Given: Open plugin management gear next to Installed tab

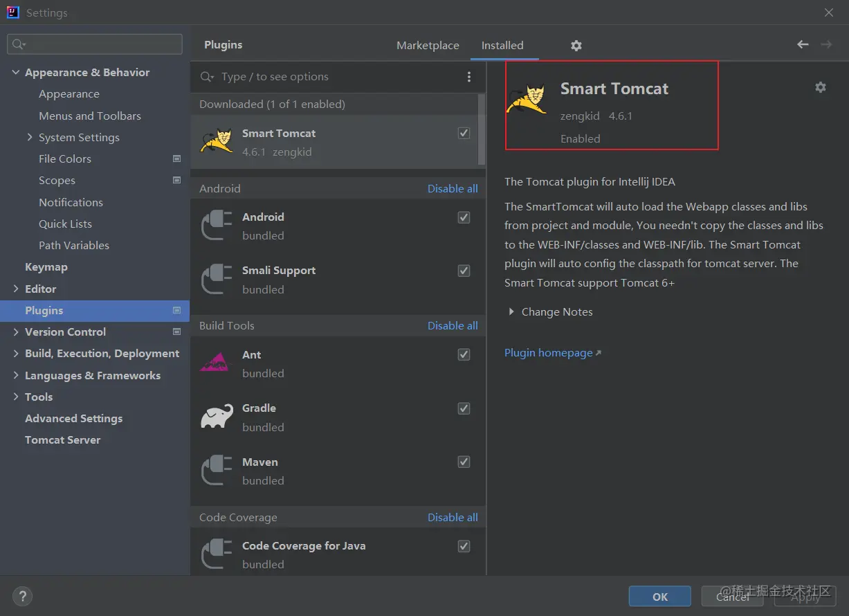Looking at the screenshot, I should pyautogui.click(x=576, y=46).
